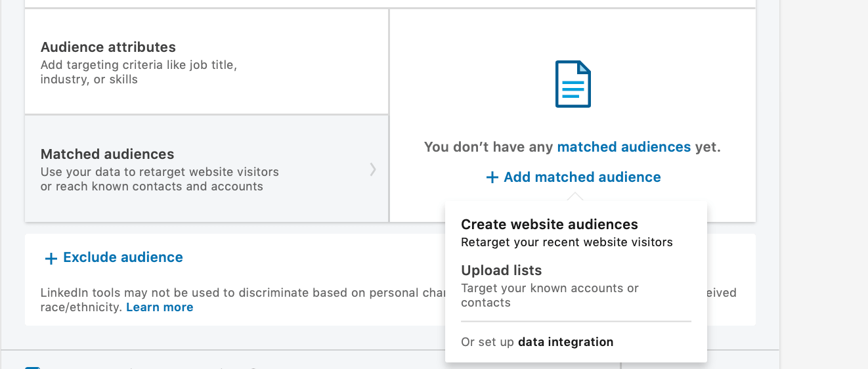Follow the data integration link

565,342
